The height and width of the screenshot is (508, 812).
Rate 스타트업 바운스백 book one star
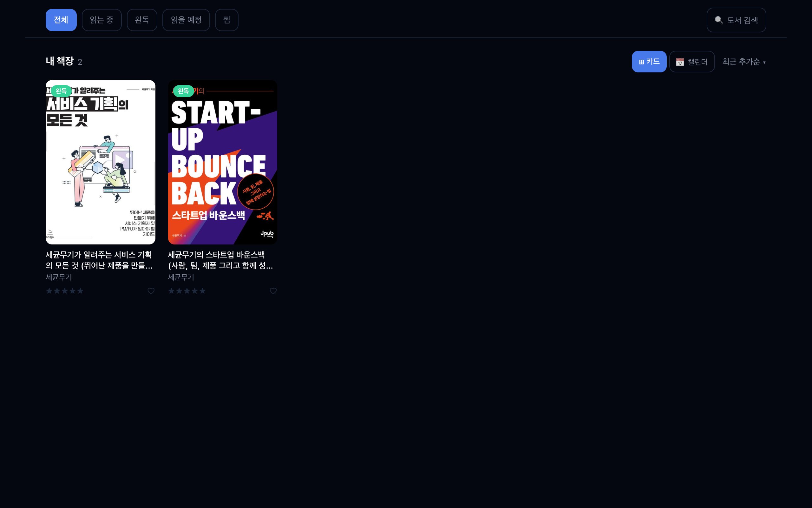point(172,291)
